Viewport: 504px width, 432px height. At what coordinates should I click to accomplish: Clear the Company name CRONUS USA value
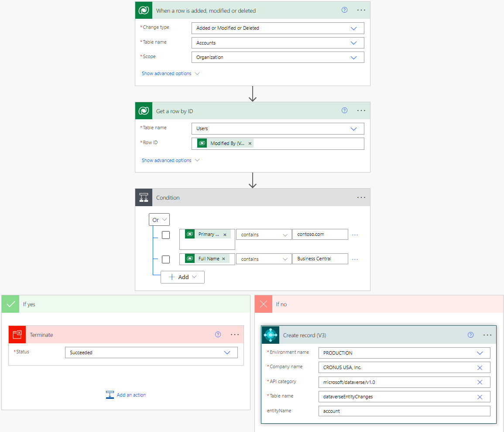(x=480, y=368)
